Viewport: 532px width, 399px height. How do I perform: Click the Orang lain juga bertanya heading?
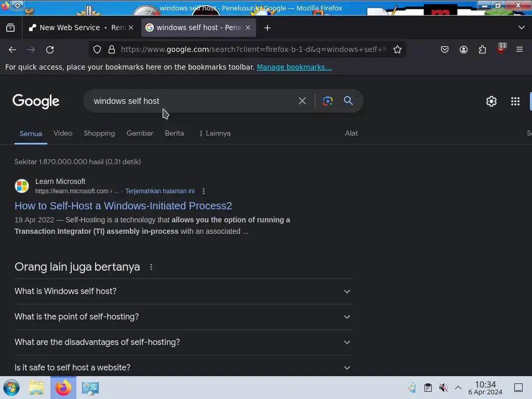click(77, 267)
